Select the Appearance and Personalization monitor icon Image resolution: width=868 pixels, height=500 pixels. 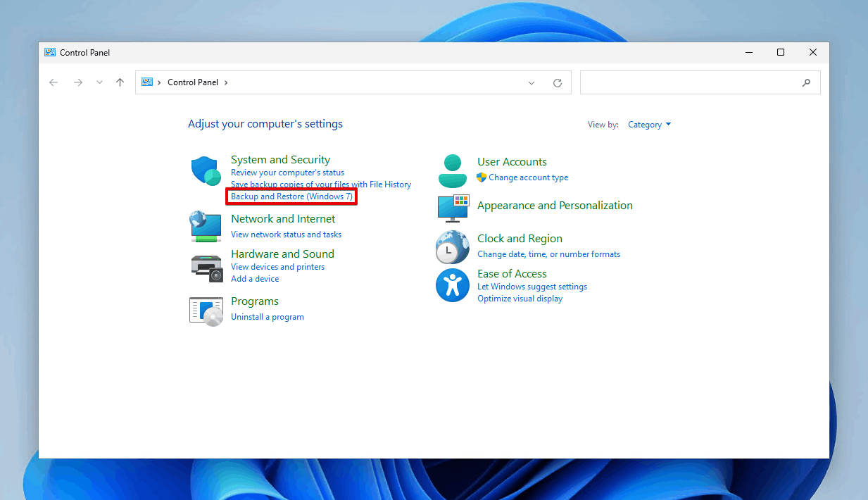(x=452, y=208)
